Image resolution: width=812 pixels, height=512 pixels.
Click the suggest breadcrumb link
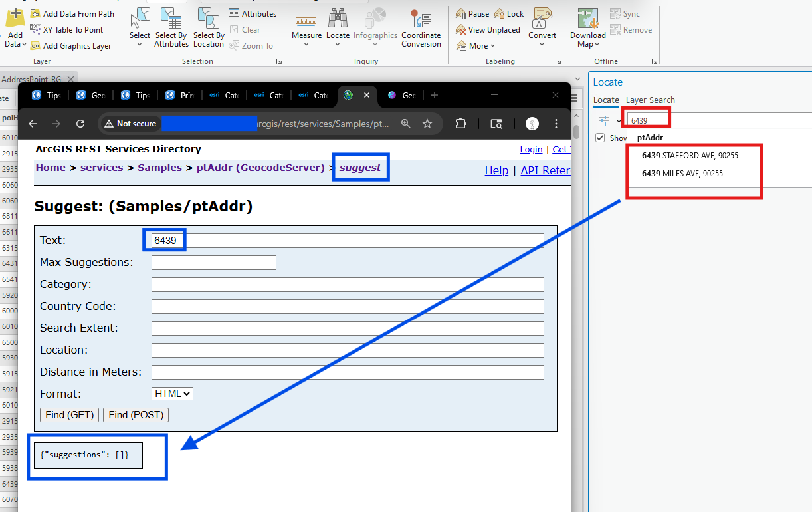[360, 168]
